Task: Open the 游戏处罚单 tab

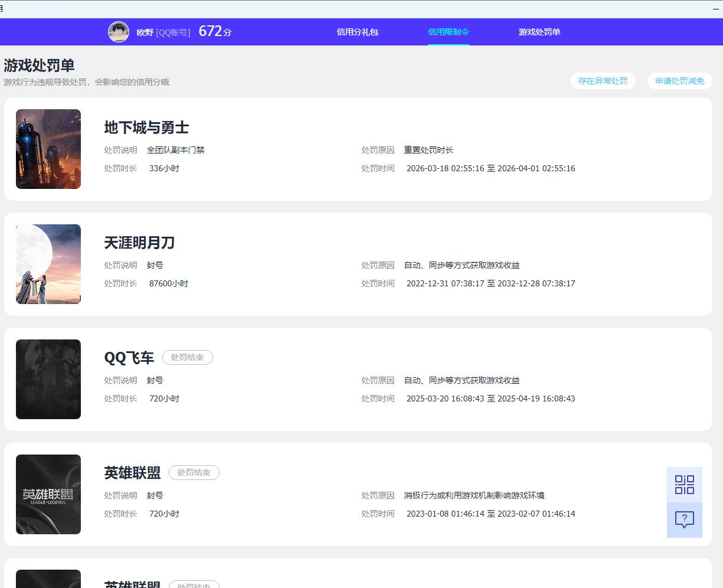Action: click(539, 32)
